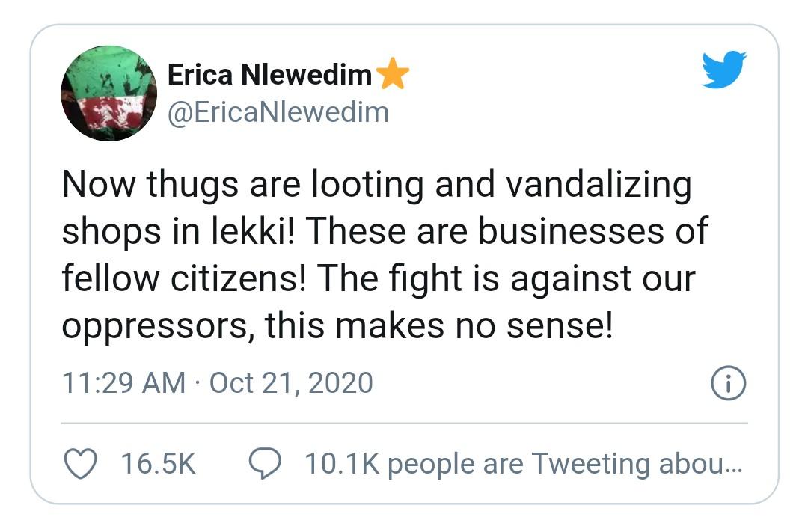Screen dimensions: 808x532
Task: Click the reply speech bubble icon
Action: click(263, 464)
